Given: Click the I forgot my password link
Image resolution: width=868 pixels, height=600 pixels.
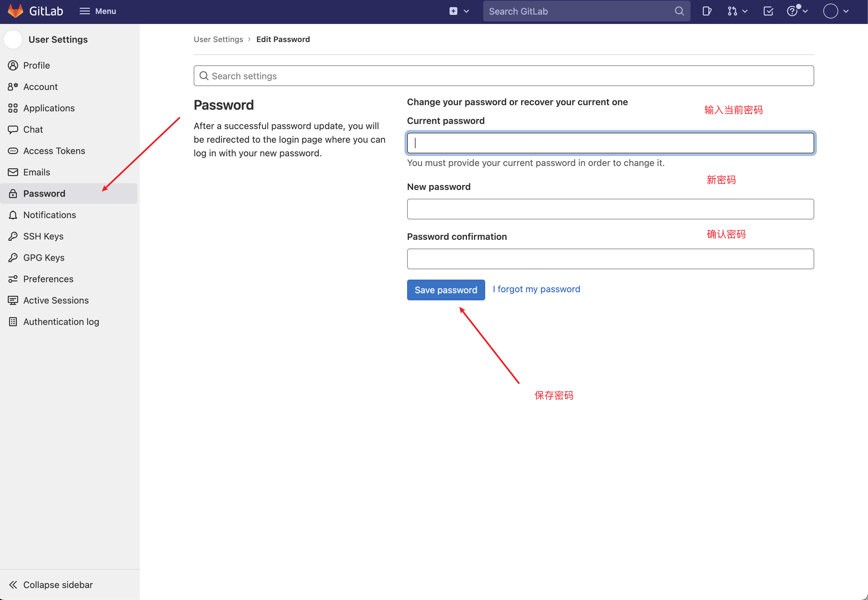Looking at the screenshot, I should (535, 289).
